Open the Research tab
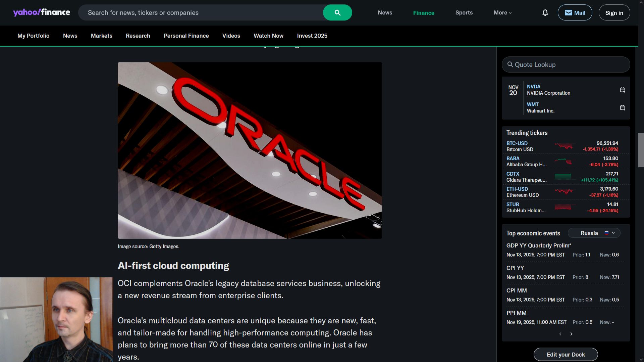The image size is (644, 362). 138,36
